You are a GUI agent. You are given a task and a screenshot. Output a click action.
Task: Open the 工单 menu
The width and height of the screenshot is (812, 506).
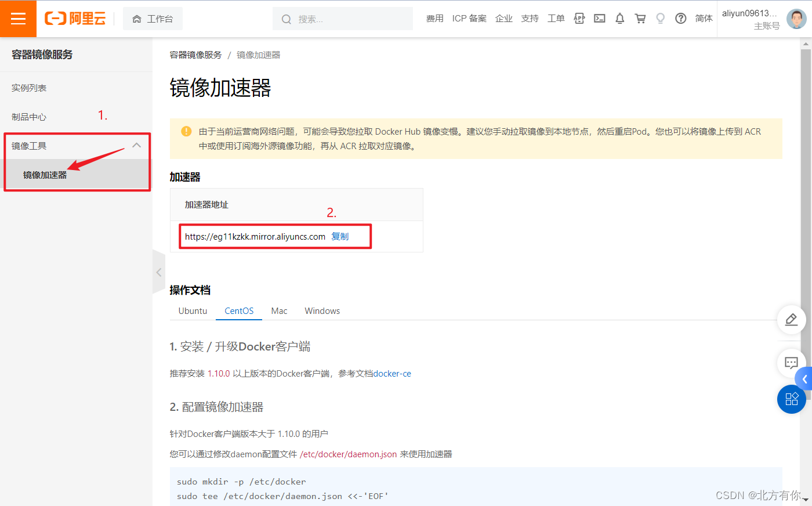pyautogui.click(x=556, y=19)
